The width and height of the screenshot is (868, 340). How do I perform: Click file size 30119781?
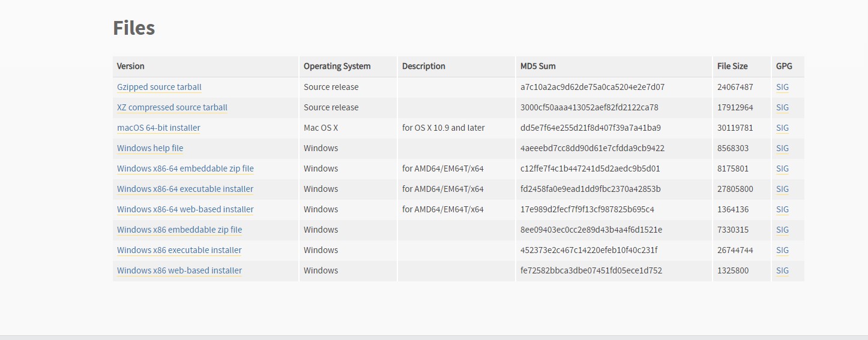[x=735, y=128]
